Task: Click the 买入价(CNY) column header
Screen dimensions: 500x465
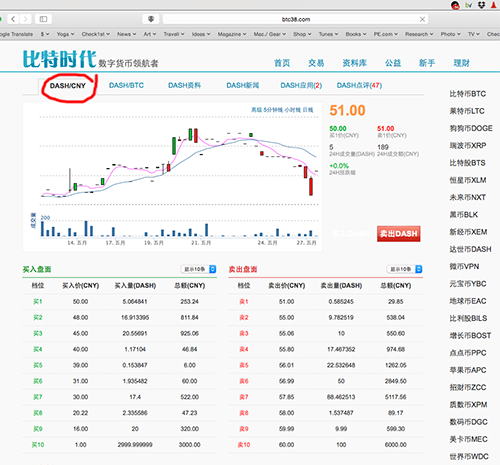Action: [81, 286]
